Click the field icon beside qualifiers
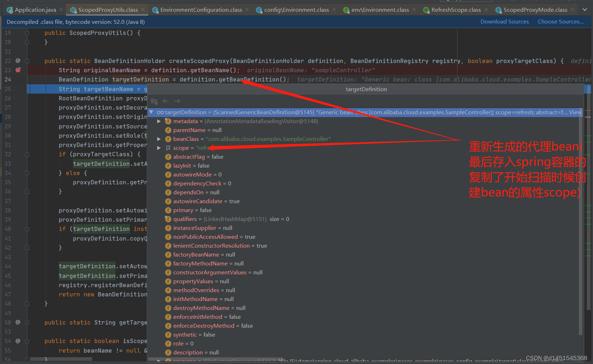Viewport: 593px width, 364px height. click(168, 219)
